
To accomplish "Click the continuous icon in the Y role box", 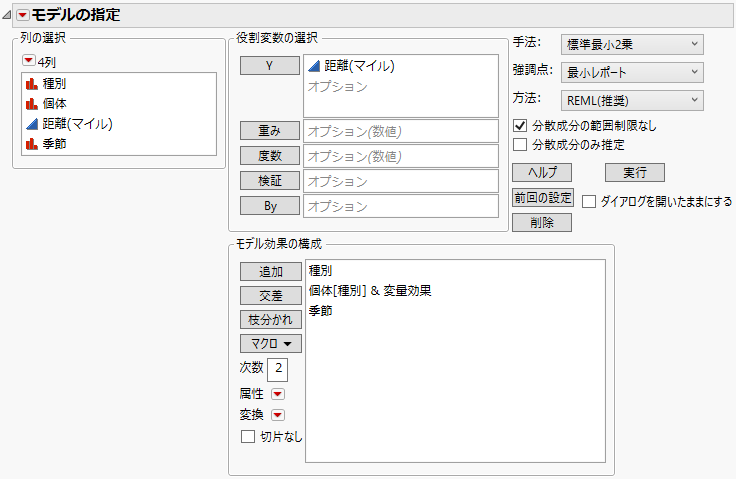I will point(314,66).
